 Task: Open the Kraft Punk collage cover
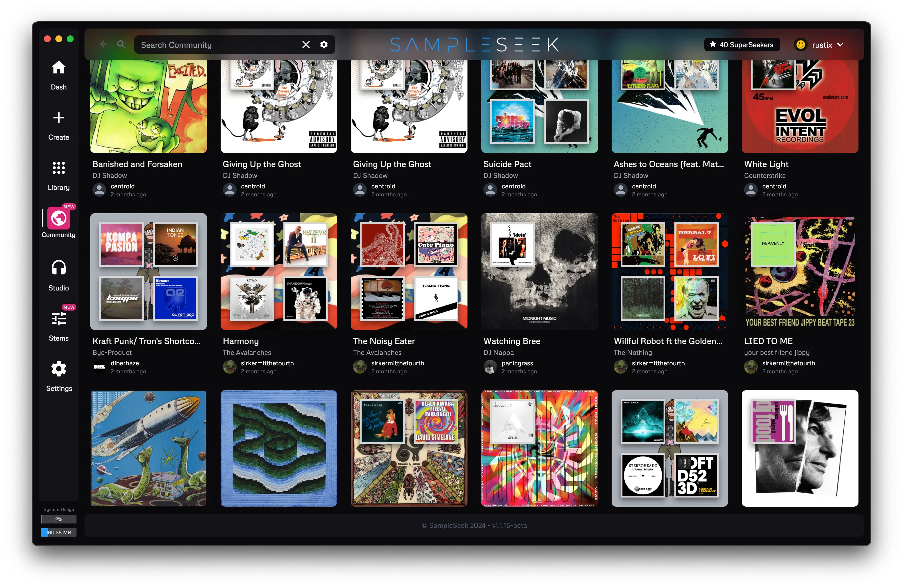pyautogui.click(x=148, y=271)
